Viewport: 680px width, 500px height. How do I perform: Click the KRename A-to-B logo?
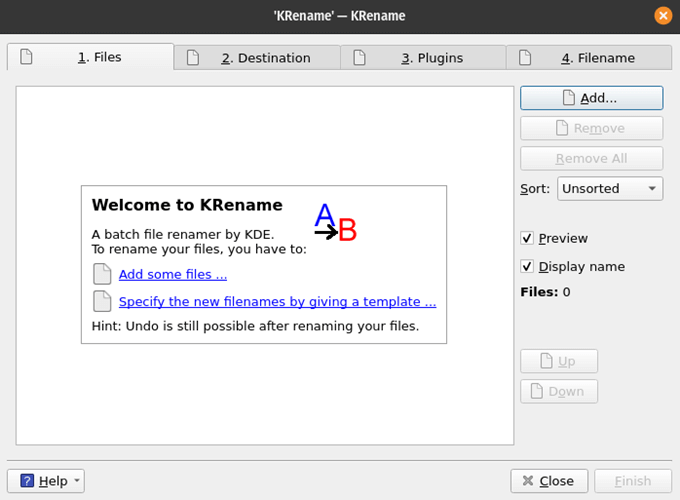pos(335,222)
